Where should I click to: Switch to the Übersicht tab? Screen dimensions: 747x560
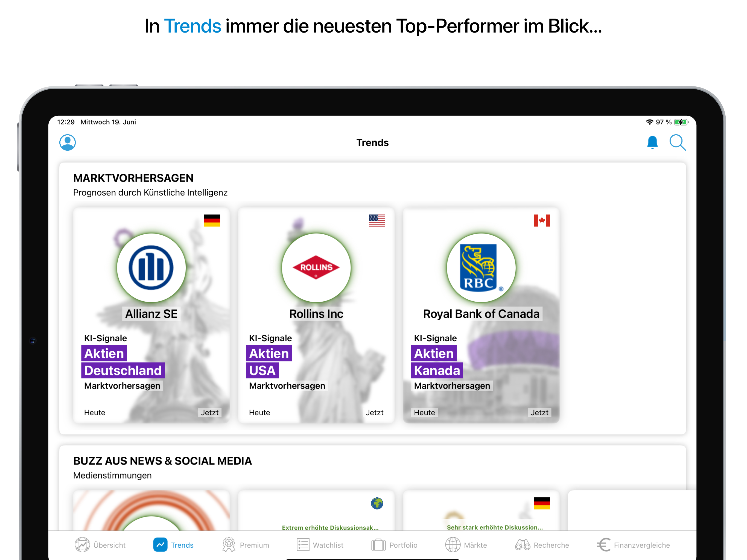point(100,545)
